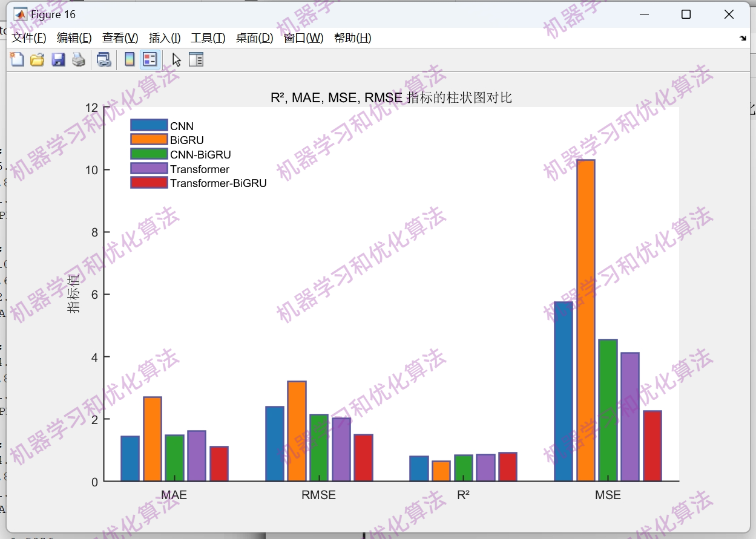Save the current figure

pyautogui.click(x=58, y=59)
